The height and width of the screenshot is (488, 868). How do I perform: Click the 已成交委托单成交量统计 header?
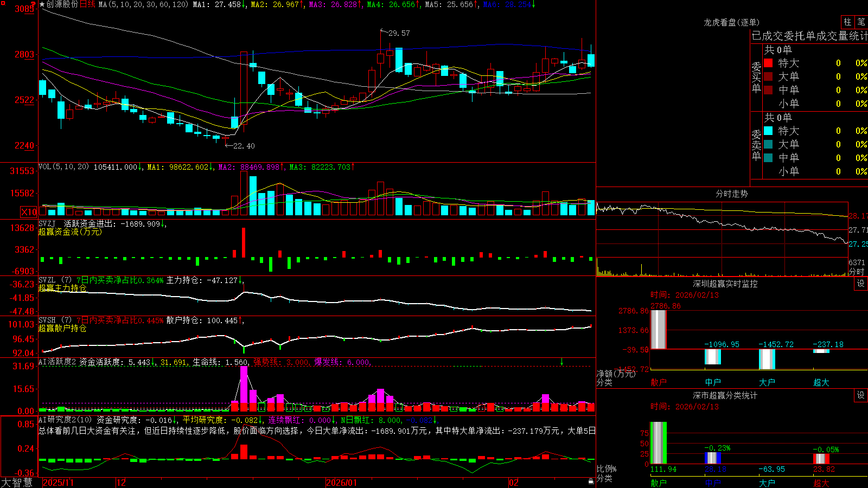click(x=809, y=36)
